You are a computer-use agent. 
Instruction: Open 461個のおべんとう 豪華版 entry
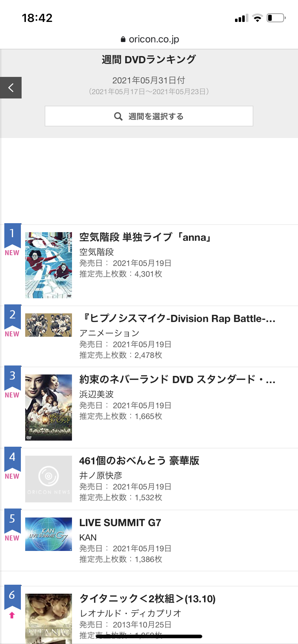point(139,461)
